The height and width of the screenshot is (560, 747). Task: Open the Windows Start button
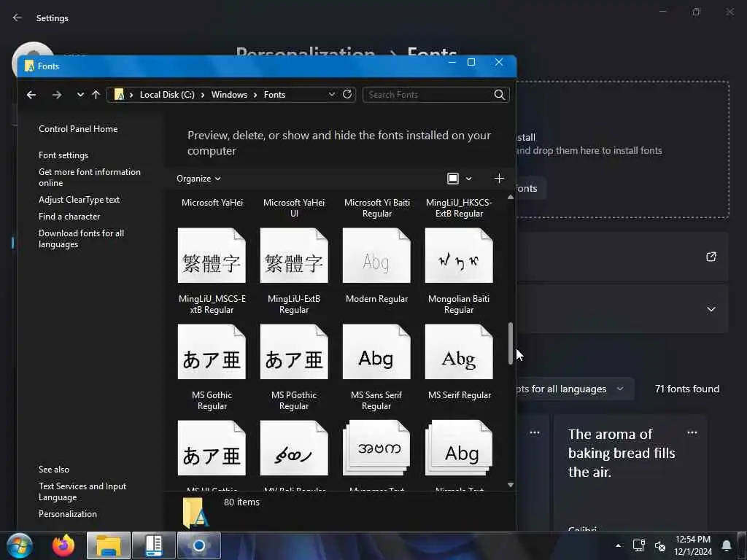(x=19, y=545)
